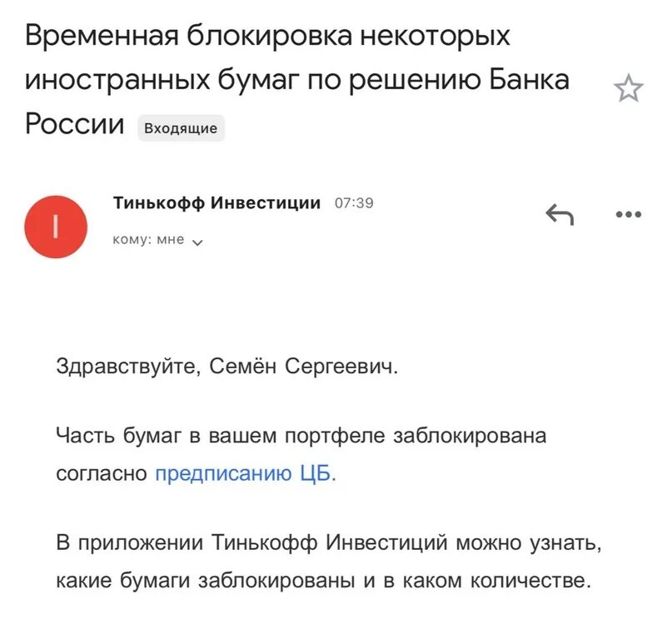Reply using the curved arrow icon

point(560,214)
